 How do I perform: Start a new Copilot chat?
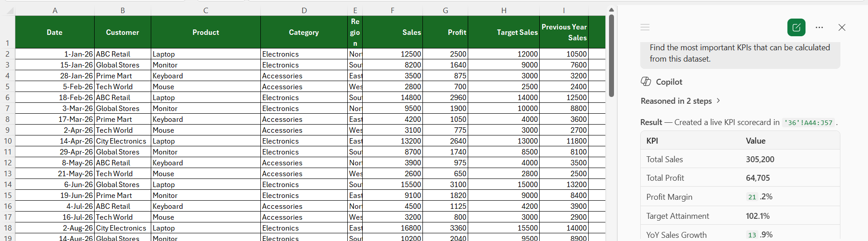coord(796,28)
